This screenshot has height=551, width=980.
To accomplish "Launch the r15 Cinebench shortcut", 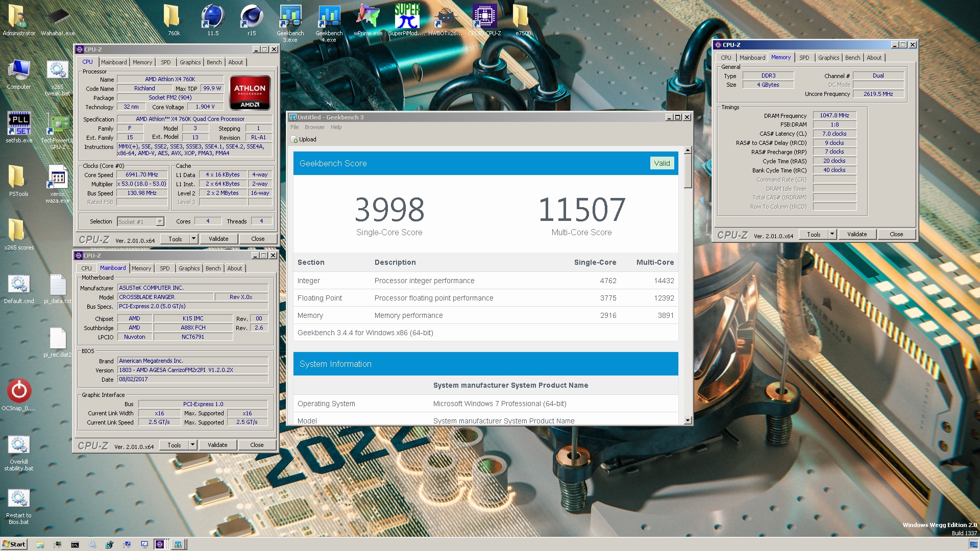I will pyautogui.click(x=252, y=20).
